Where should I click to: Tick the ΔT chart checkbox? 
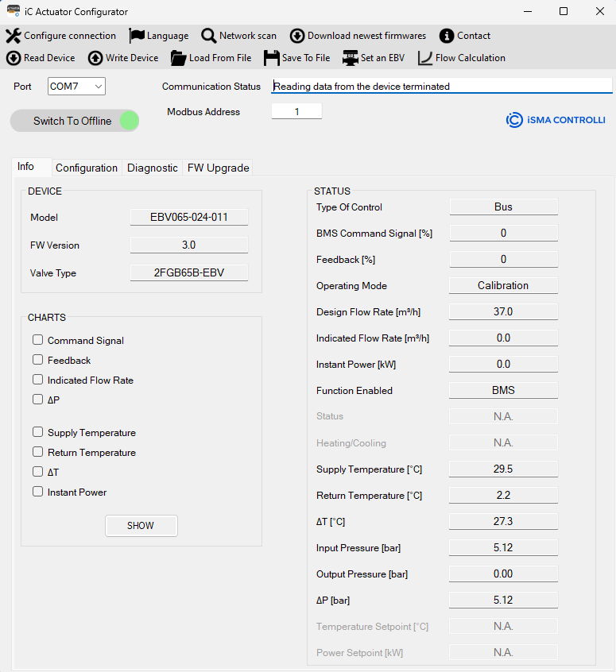click(37, 471)
